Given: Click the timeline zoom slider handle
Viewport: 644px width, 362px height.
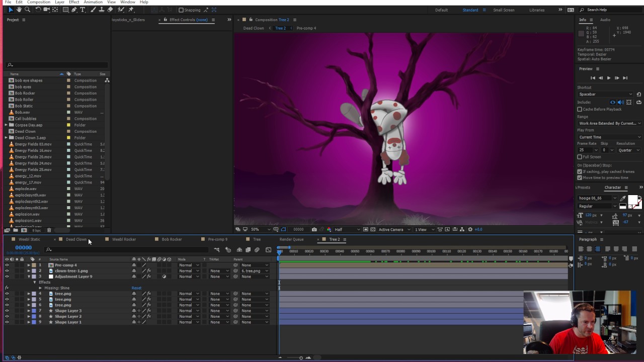Looking at the screenshot, I should pyautogui.click(x=301, y=358).
